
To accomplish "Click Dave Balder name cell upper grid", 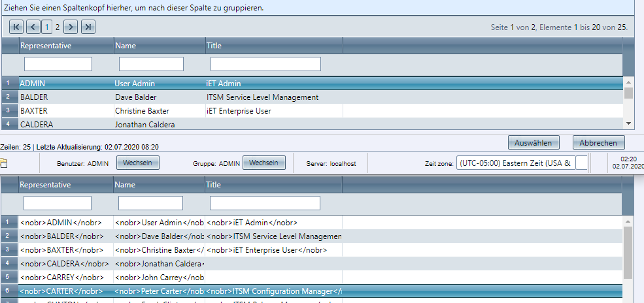I will (160, 97).
